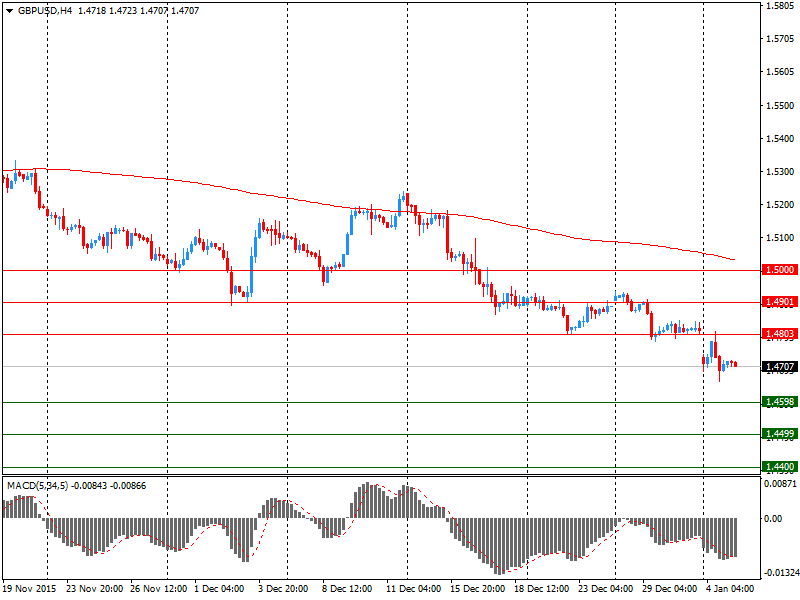Select the 1.4400 green support label
Viewport: 800px width, 600px height.
coord(779,466)
